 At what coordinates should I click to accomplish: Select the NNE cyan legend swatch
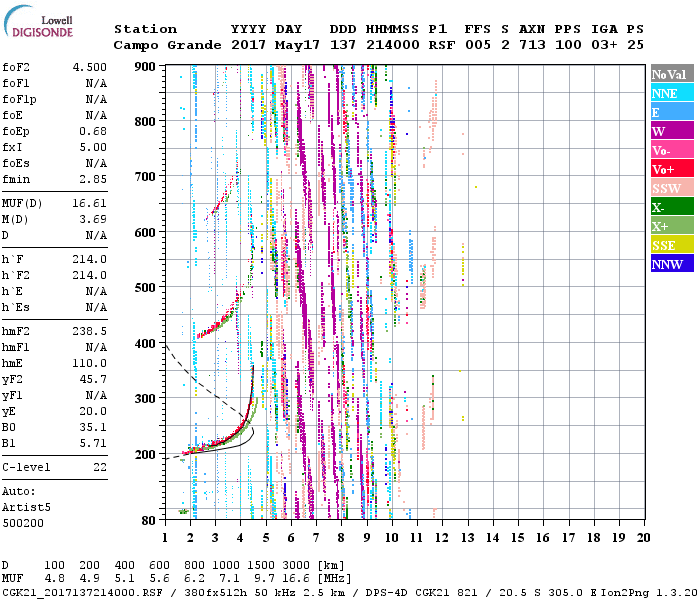point(672,93)
